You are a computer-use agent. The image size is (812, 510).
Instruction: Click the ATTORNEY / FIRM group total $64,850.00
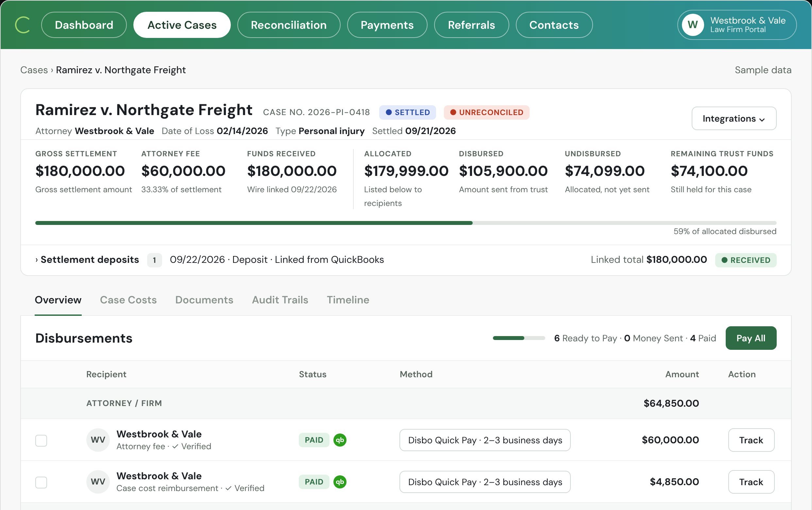pos(671,403)
